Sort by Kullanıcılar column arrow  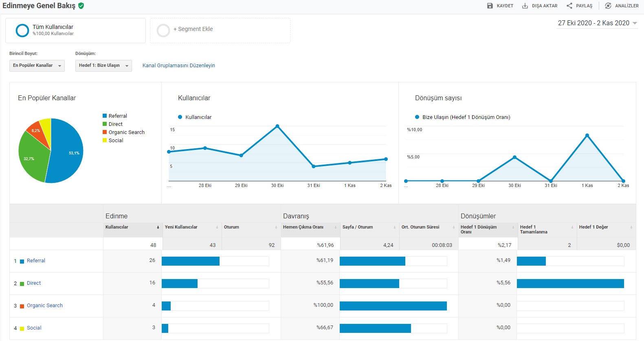coord(158,227)
